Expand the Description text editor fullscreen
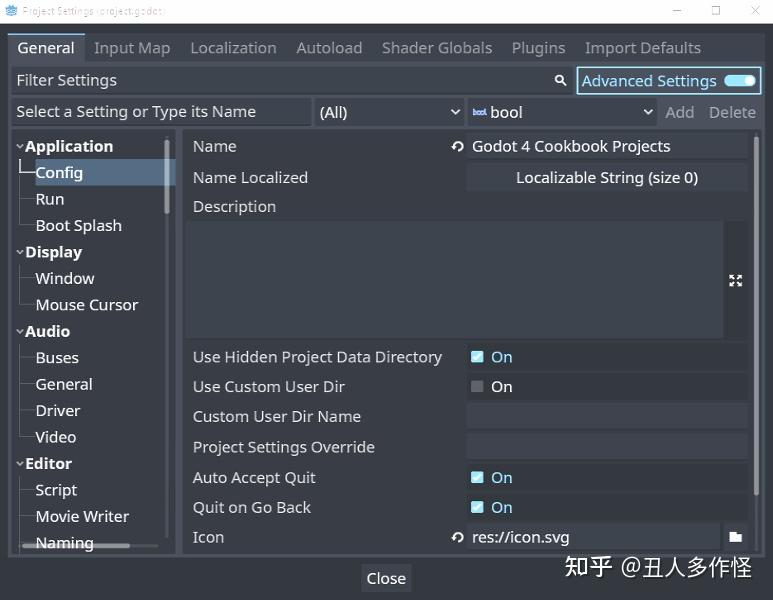773x600 pixels. (735, 281)
